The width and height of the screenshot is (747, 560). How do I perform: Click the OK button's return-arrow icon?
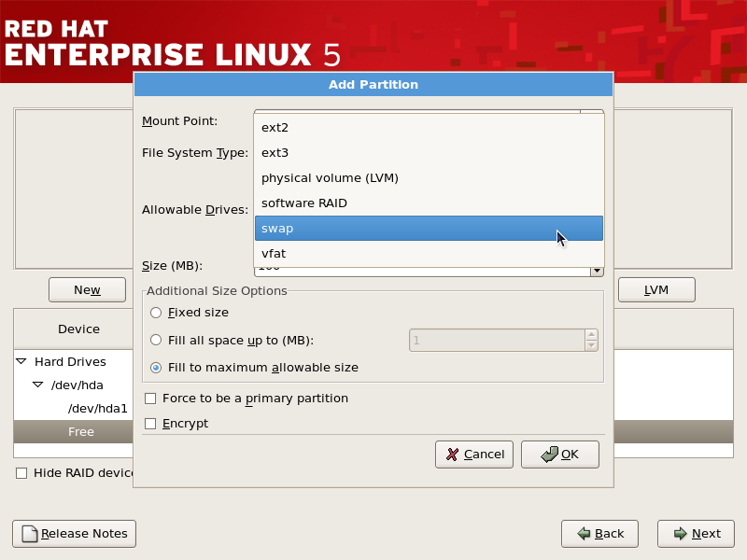[x=549, y=455]
